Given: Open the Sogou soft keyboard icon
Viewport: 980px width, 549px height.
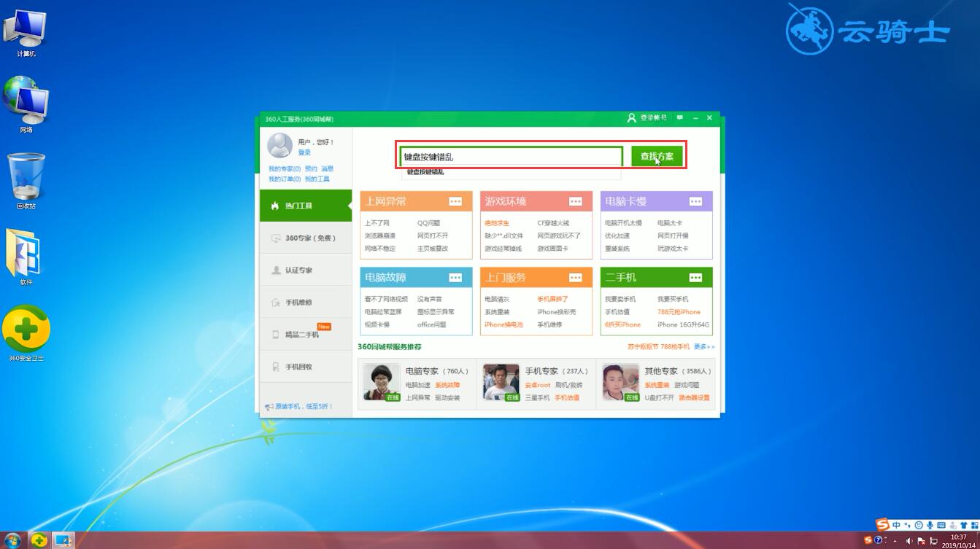Looking at the screenshot, I should point(941,525).
